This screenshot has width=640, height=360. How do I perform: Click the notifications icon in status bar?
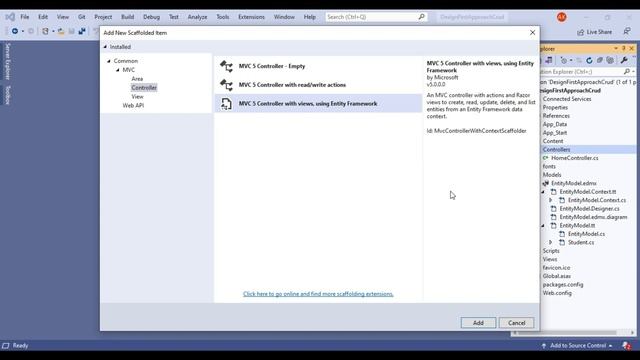(x=627, y=346)
